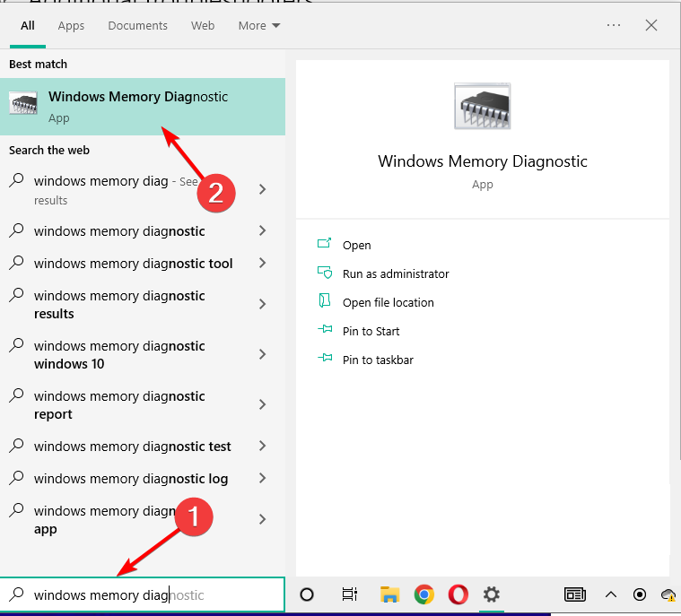Launch Google Chrome from the taskbar

(x=423, y=594)
